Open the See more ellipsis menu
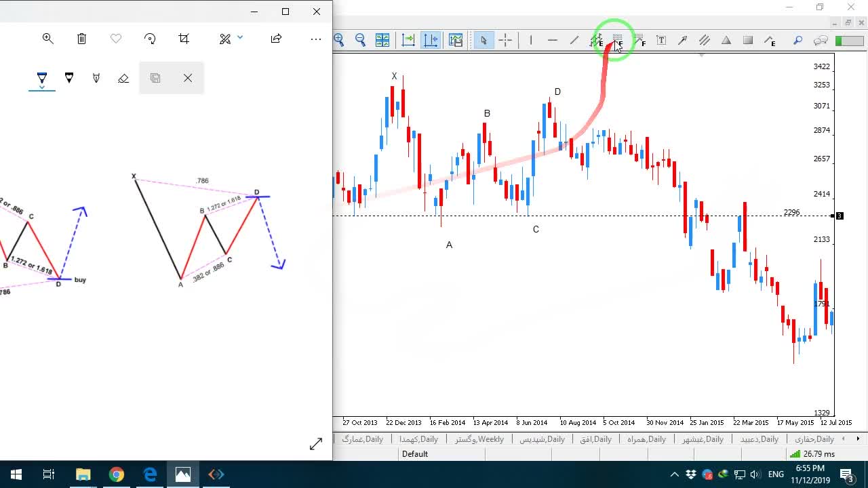Screen dimensions: 868x488 [316, 39]
